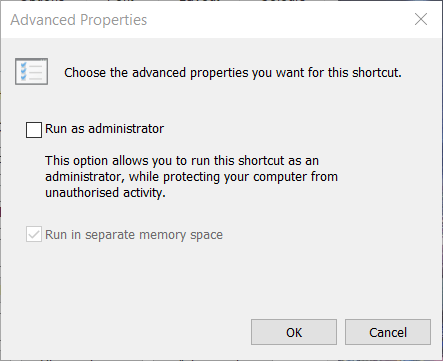Toggle the greyed Run in separate memory space checkbox

(x=34, y=234)
